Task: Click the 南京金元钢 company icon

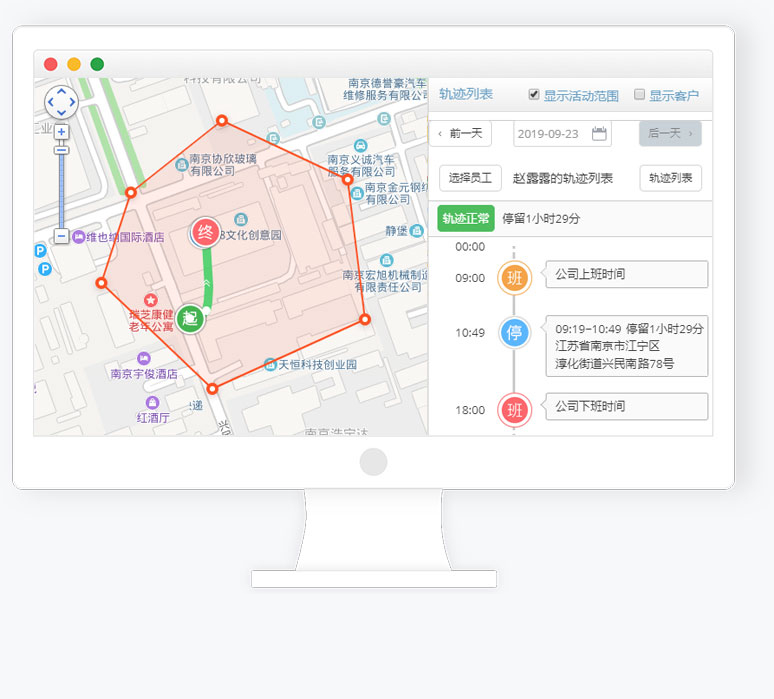Action: pos(357,194)
